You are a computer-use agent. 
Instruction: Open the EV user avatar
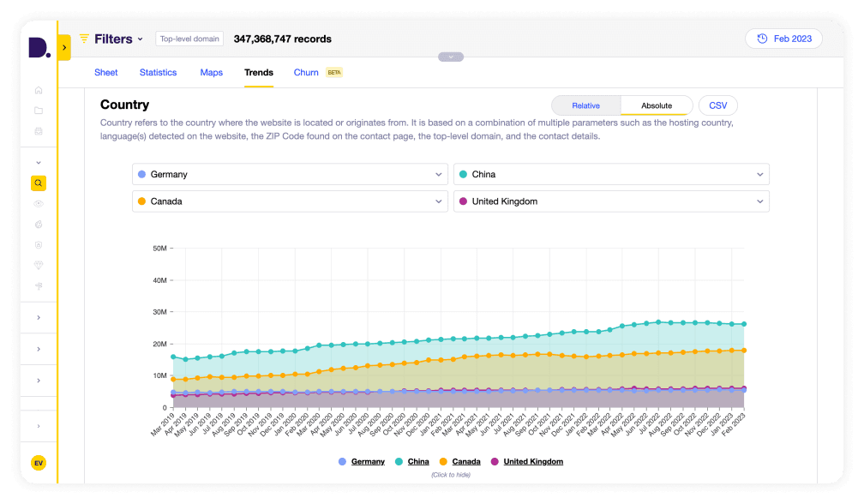tap(39, 463)
